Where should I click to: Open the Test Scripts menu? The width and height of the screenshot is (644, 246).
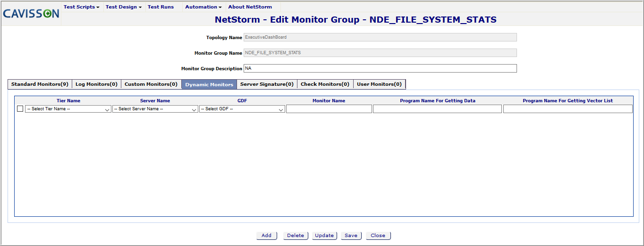(x=81, y=7)
